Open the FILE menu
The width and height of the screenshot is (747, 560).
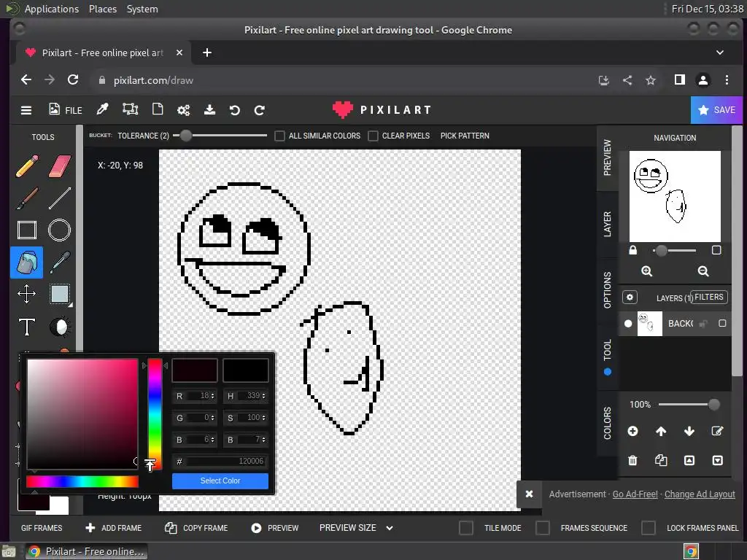point(66,110)
